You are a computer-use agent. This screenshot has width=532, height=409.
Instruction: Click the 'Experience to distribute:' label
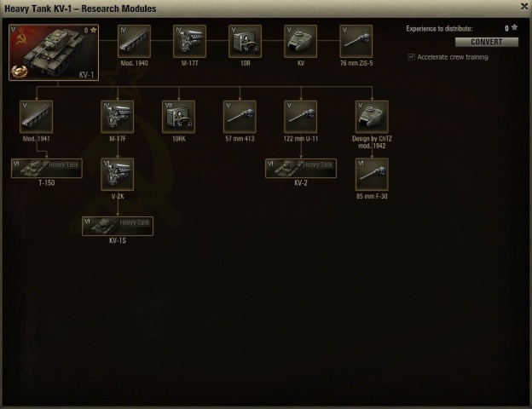click(x=439, y=29)
